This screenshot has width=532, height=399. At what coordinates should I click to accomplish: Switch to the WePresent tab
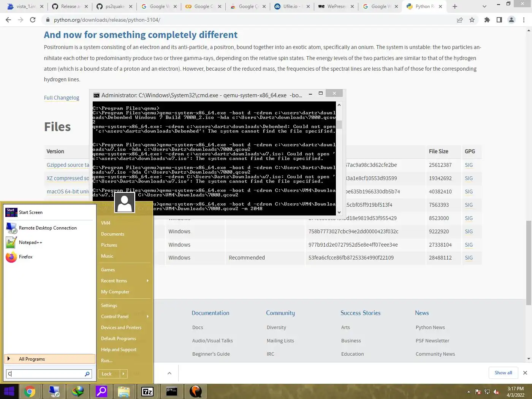(x=336, y=6)
